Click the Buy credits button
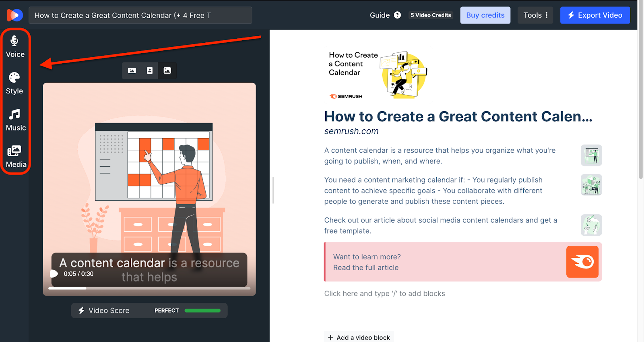The width and height of the screenshot is (644, 342). click(485, 15)
